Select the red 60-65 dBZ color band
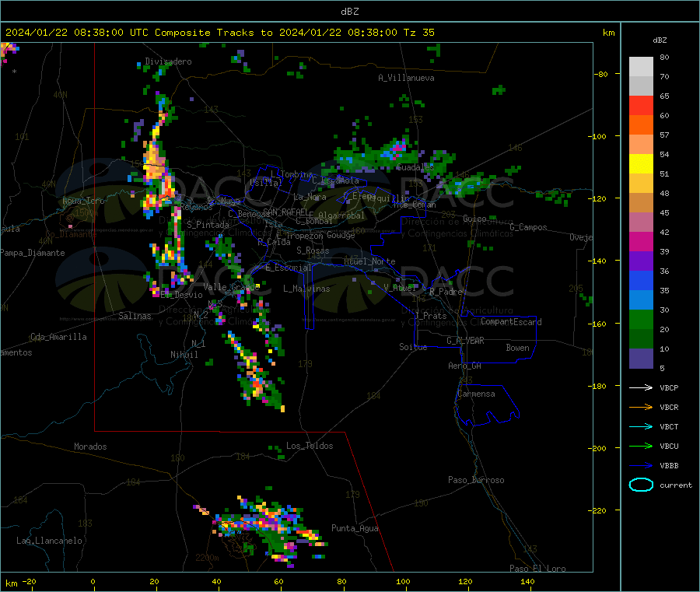The height and width of the screenshot is (592, 700). [x=641, y=105]
